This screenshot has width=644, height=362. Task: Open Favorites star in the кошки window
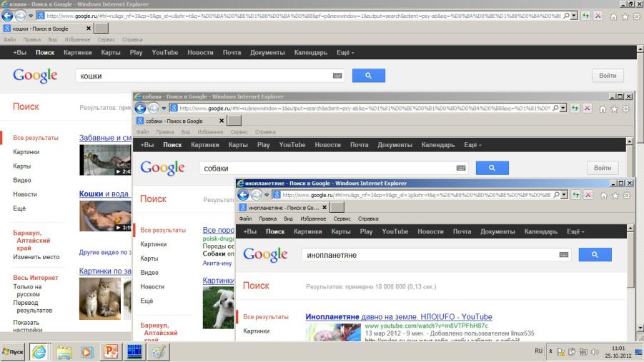tap(625, 17)
